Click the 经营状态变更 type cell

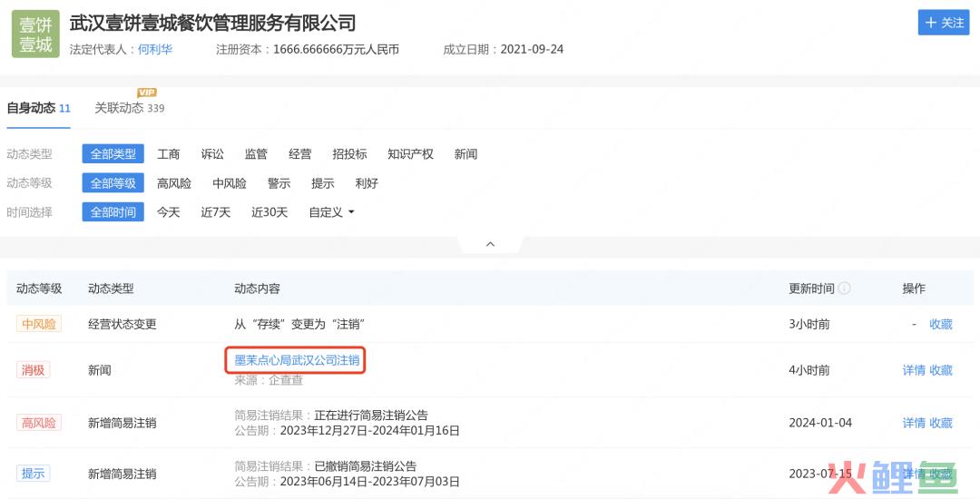122,324
